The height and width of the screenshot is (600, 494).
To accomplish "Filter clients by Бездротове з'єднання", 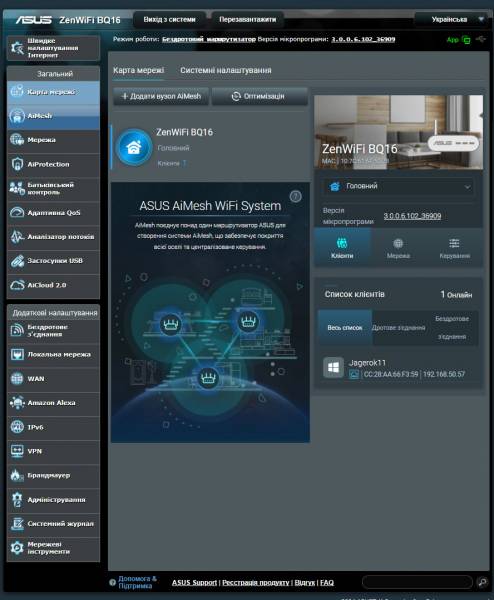I will tap(452, 328).
